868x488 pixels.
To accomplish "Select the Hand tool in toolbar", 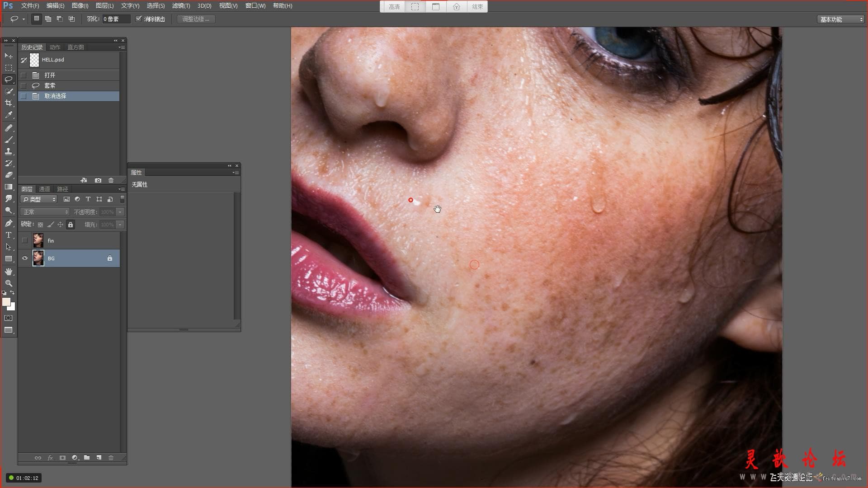I will pyautogui.click(x=9, y=272).
